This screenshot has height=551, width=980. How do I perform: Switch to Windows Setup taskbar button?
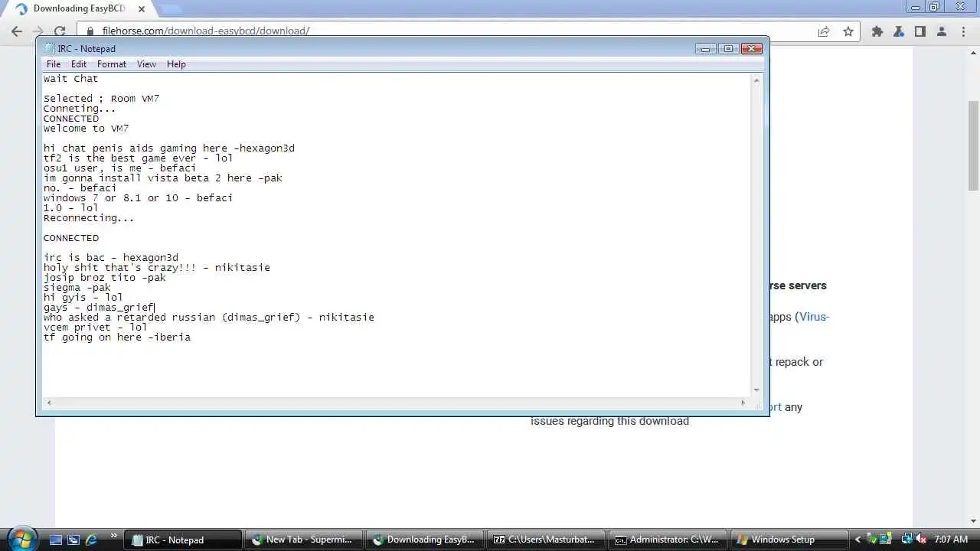[x=788, y=540]
